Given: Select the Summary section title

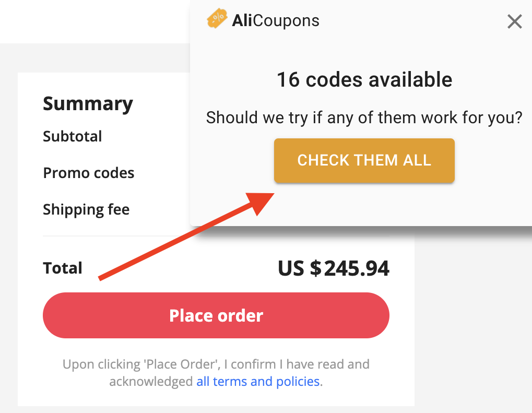Looking at the screenshot, I should [88, 104].
